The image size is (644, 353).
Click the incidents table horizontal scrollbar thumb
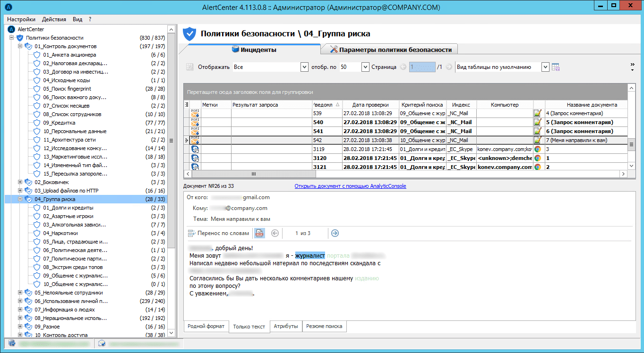click(253, 174)
